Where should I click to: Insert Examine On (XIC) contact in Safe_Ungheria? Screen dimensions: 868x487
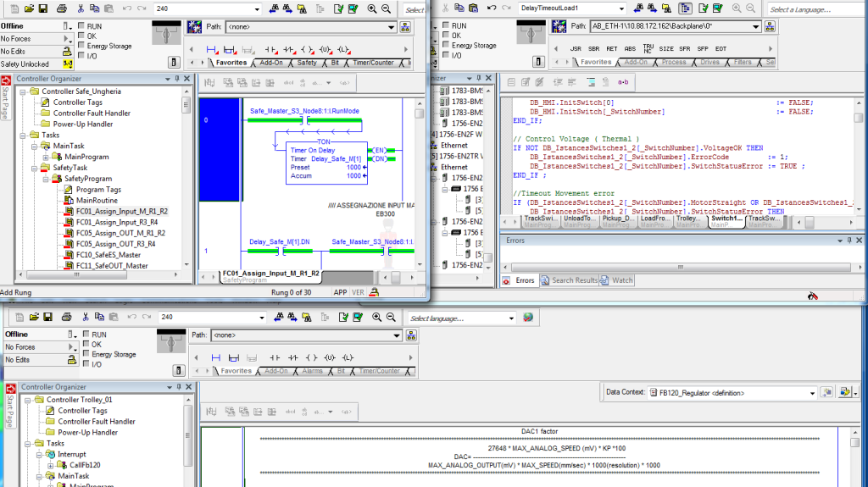(270, 49)
